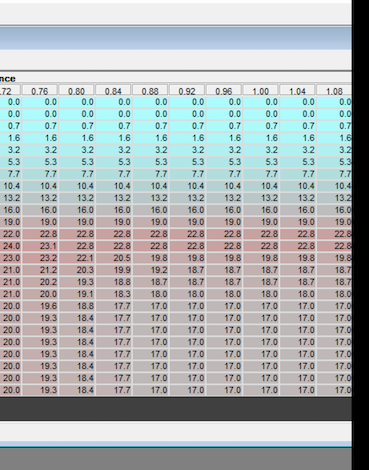
Task: Click the 23.1 table cell
Action: coord(40,246)
